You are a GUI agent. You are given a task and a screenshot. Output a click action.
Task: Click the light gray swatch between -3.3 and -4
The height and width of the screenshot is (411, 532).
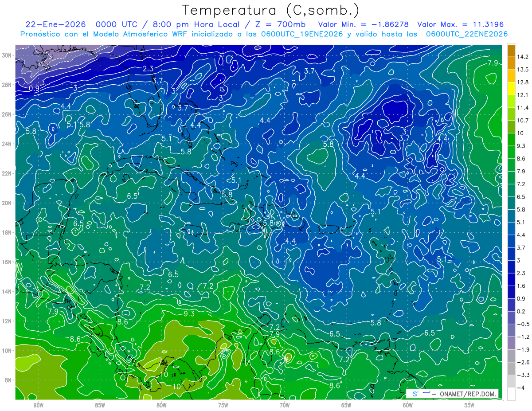511,381
